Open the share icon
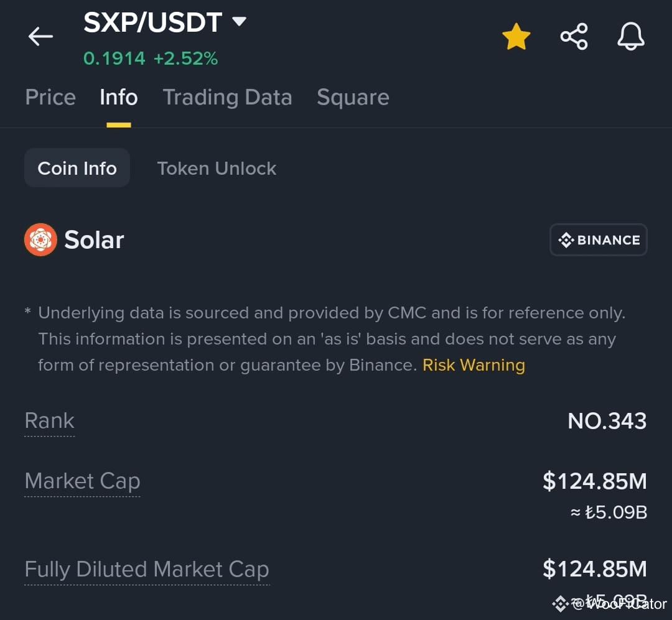The height and width of the screenshot is (620, 672). coord(574,37)
